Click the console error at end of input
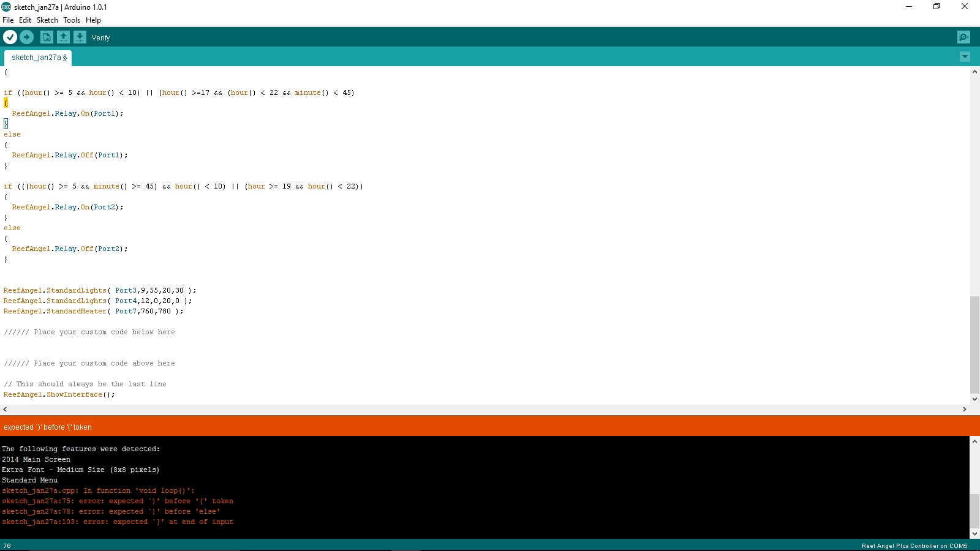980x551 pixels. click(118, 522)
